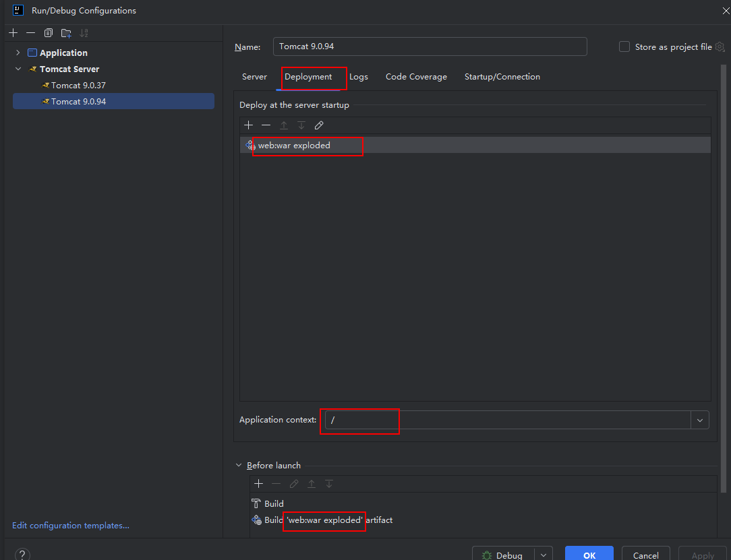Open project file storage settings gear
This screenshot has height=560, width=731.
(720, 46)
